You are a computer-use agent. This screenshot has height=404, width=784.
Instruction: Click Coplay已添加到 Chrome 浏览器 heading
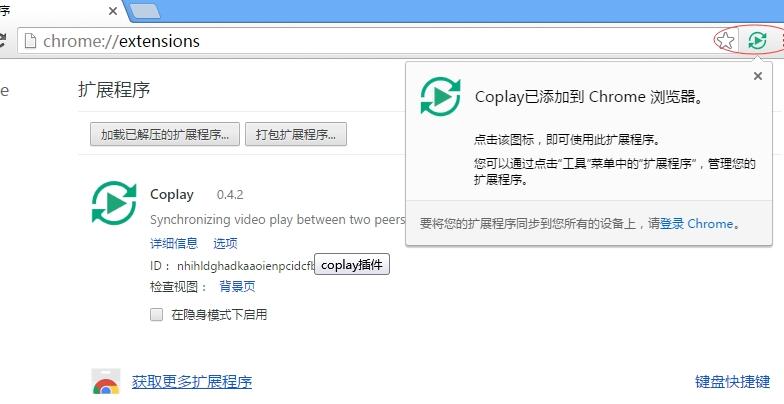589,97
